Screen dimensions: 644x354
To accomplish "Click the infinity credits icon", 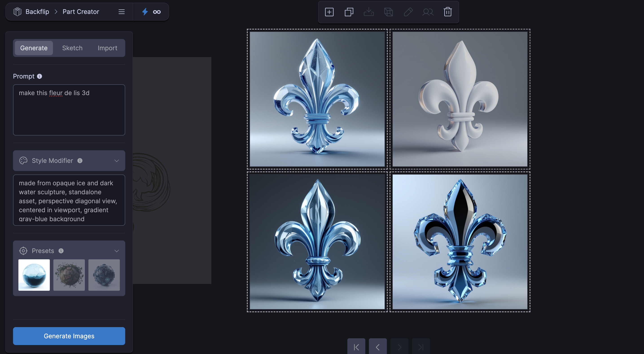I will pos(157,12).
